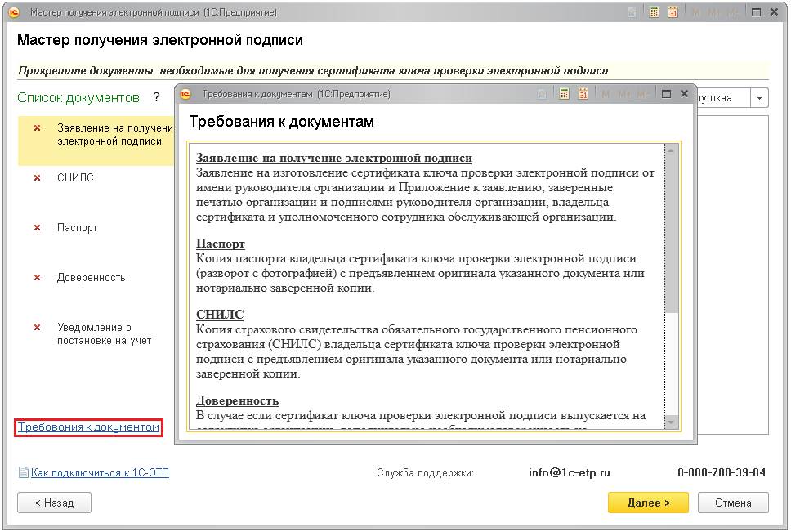Click the 1C logo in requirements dialog title bar
This screenshot has width=791, height=532.
coord(185,94)
